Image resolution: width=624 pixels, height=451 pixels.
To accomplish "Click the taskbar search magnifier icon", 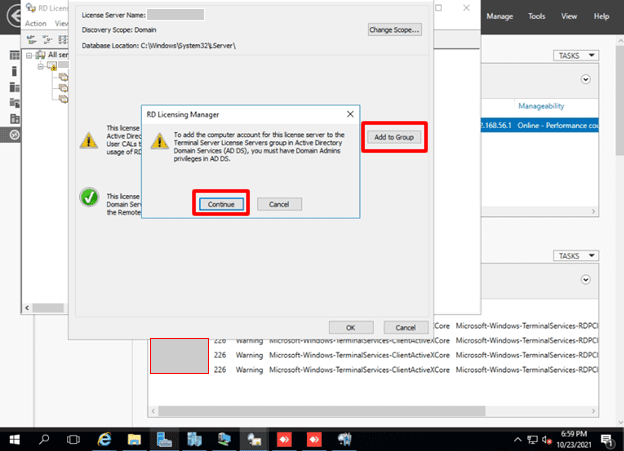I will [44, 440].
